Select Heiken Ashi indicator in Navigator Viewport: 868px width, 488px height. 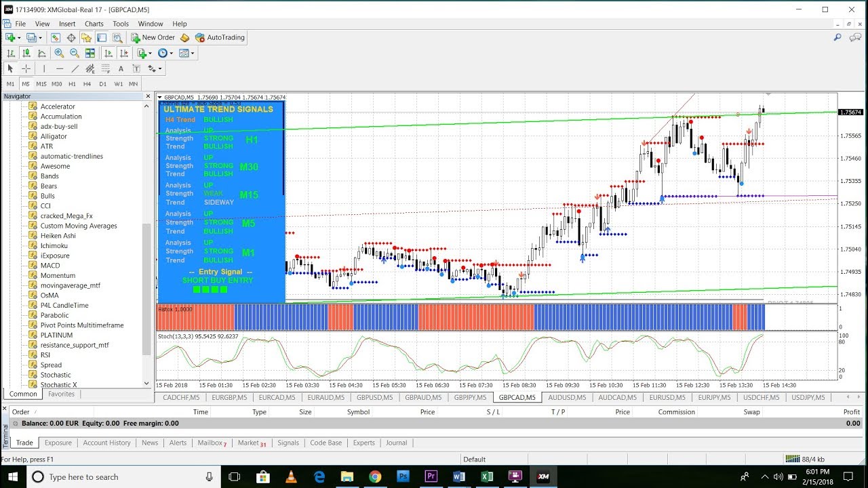click(58, 236)
